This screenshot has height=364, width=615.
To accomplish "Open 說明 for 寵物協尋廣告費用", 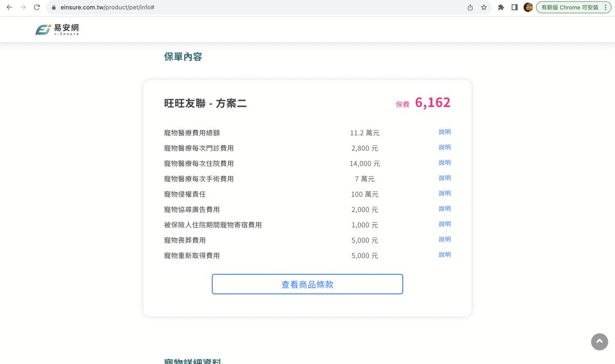I will (x=444, y=208).
